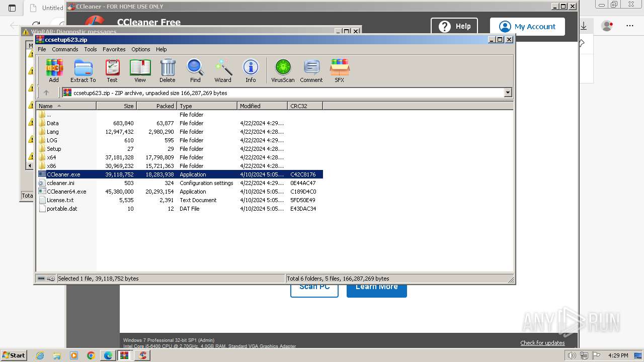Image resolution: width=644 pixels, height=362 pixels.
Task: Click the drive icon in WinRAR status bar
Action: click(x=41, y=279)
